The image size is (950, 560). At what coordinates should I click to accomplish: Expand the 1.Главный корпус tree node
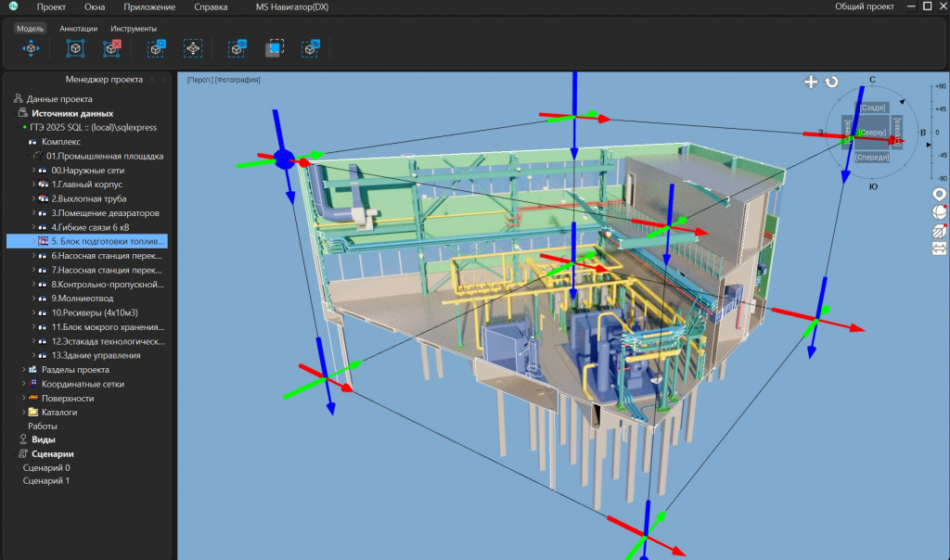pos(33,185)
